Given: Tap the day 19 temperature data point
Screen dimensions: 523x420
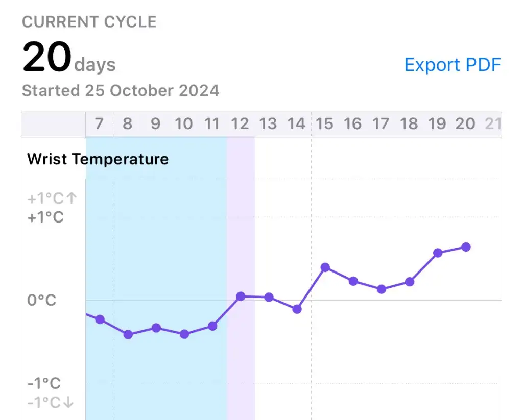Looking at the screenshot, I should pos(438,253).
